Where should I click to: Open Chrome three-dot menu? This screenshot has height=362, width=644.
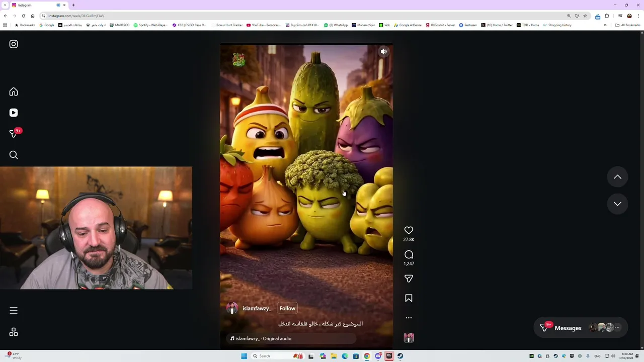point(638,16)
